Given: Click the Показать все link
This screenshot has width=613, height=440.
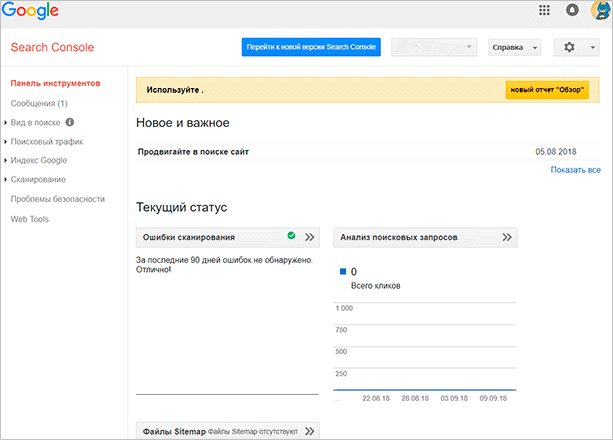Looking at the screenshot, I should [x=575, y=171].
